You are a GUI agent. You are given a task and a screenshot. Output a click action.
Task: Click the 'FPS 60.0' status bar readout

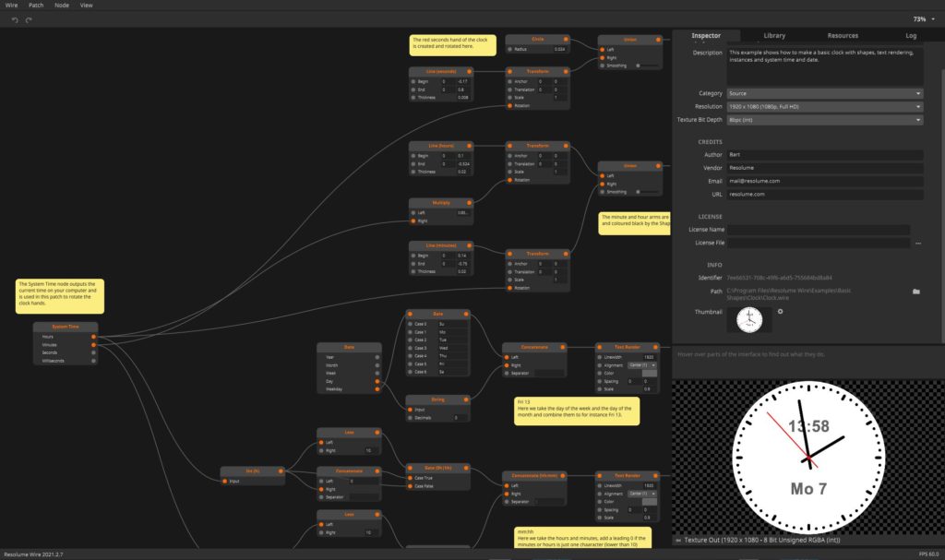click(928, 554)
